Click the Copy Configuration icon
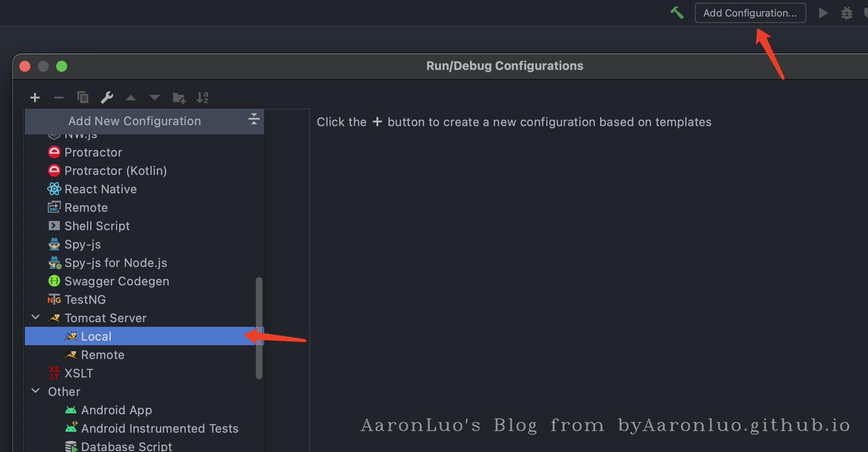Screen dimensions: 868x452 pyautogui.click(x=83, y=98)
